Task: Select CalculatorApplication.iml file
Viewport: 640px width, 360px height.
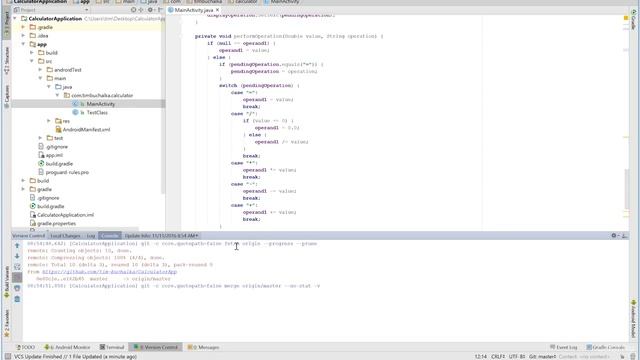Action: [65, 215]
